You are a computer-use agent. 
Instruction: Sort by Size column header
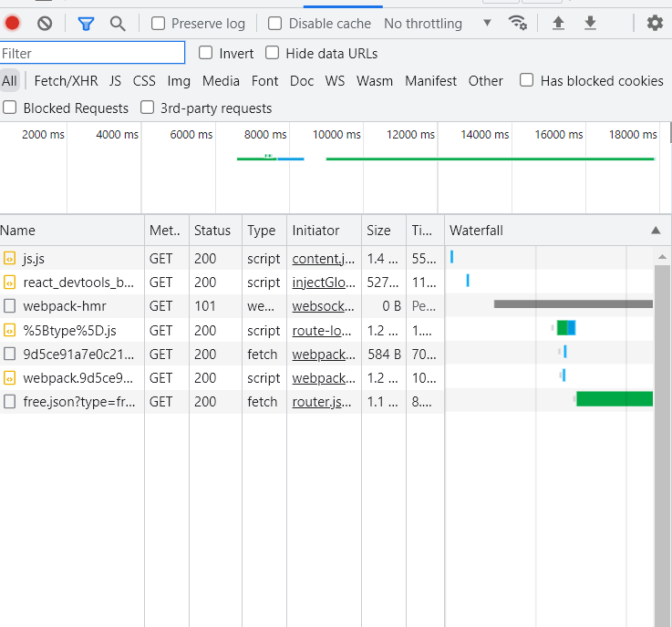tap(384, 231)
